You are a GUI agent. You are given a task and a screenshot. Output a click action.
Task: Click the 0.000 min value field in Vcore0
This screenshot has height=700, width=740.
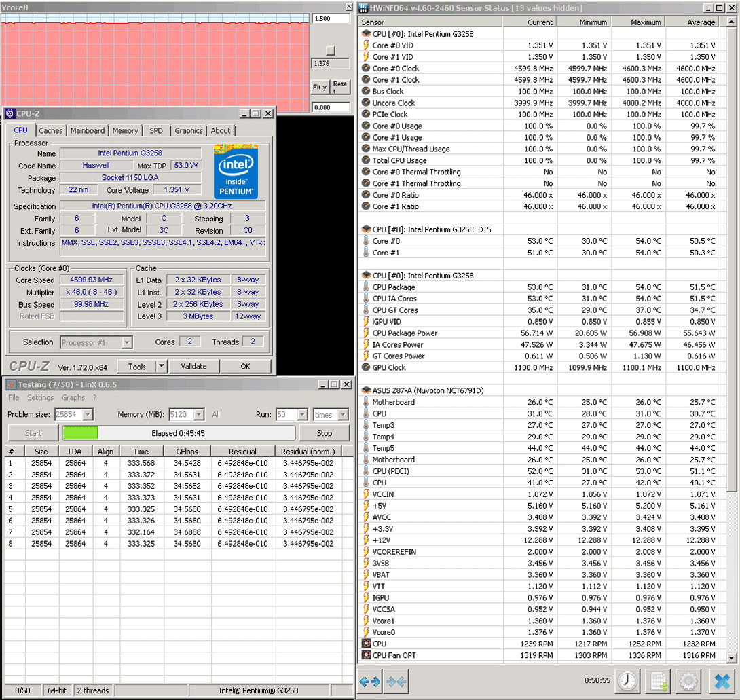[331, 107]
